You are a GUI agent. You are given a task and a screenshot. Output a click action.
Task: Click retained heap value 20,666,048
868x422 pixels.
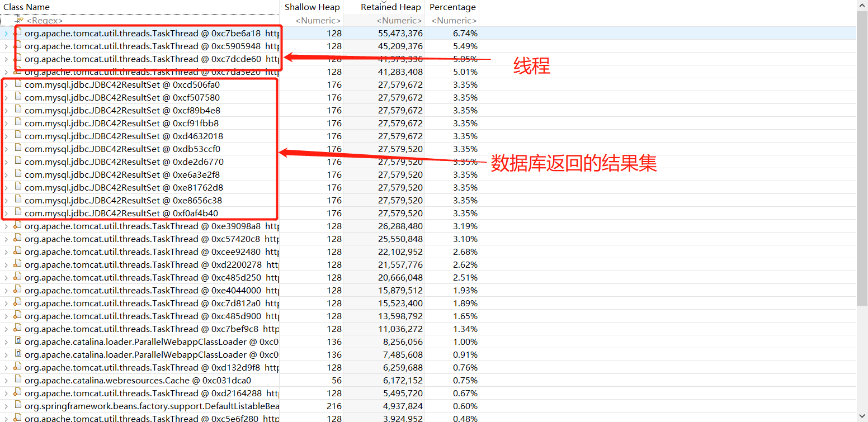click(x=400, y=277)
